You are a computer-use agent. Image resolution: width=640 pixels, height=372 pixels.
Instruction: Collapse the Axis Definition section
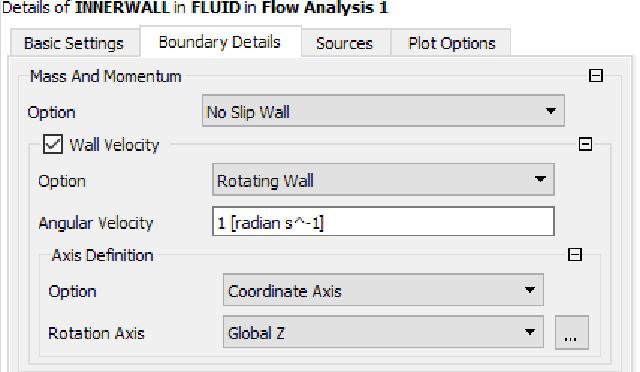(x=575, y=255)
